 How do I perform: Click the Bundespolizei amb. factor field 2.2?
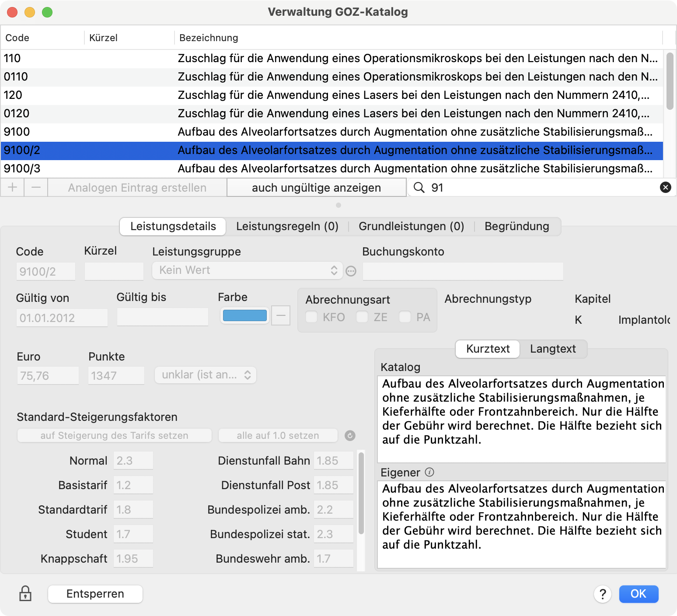click(x=334, y=510)
